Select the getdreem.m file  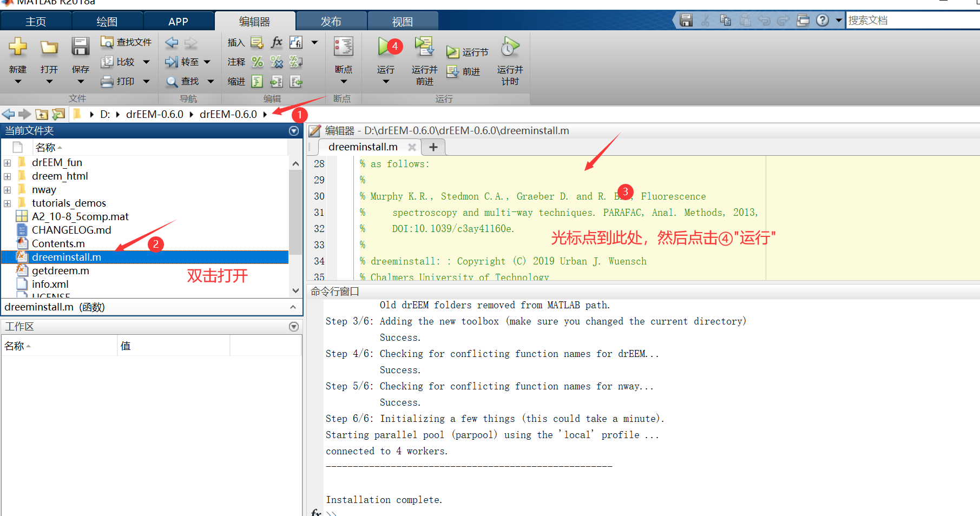pos(61,270)
